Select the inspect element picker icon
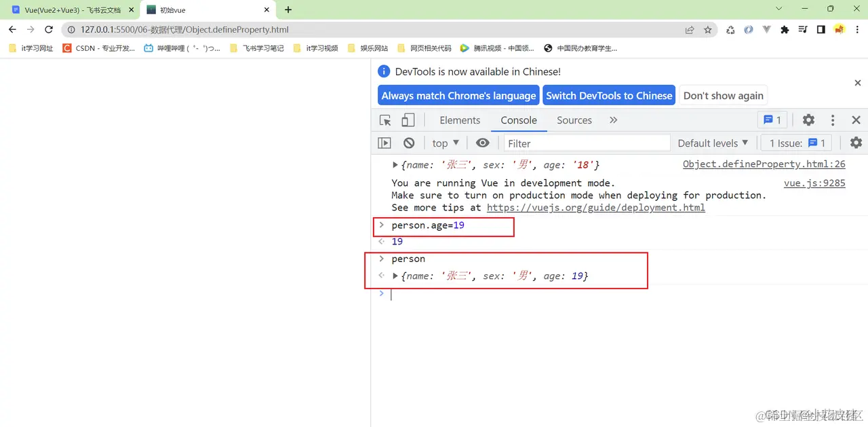This screenshot has width=868, height=427. click(385, 120)
